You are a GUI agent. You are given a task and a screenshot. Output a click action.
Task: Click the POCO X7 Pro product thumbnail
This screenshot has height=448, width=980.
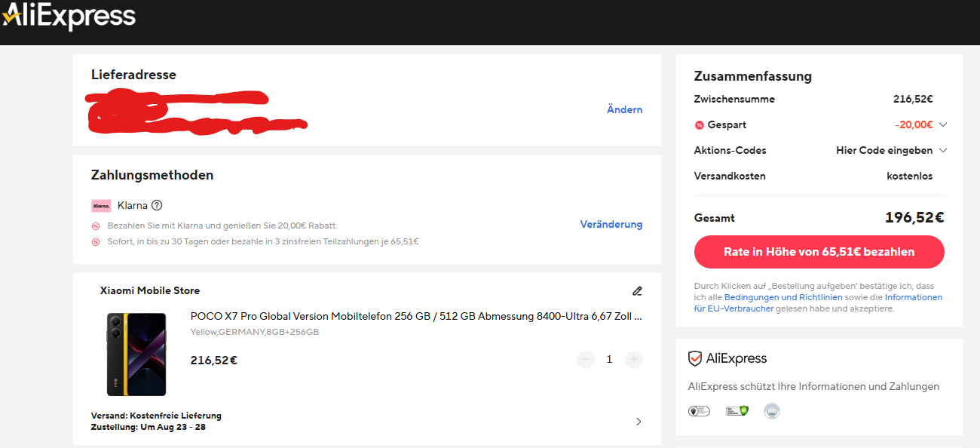(136, 354)
